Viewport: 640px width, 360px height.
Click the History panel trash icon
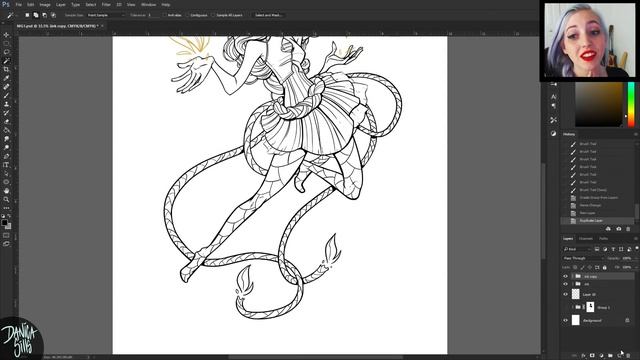[x=628, y=229]
